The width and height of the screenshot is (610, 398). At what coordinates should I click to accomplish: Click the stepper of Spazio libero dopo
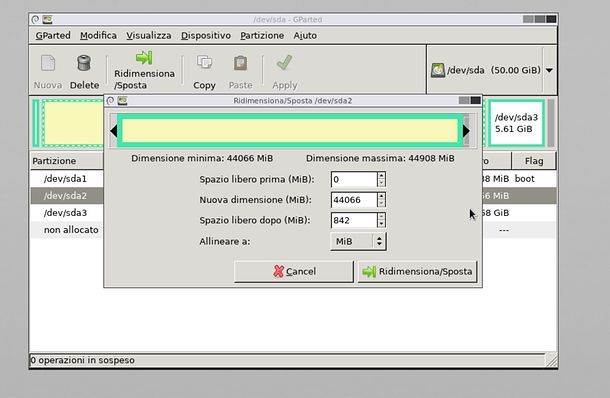[381, 220]
